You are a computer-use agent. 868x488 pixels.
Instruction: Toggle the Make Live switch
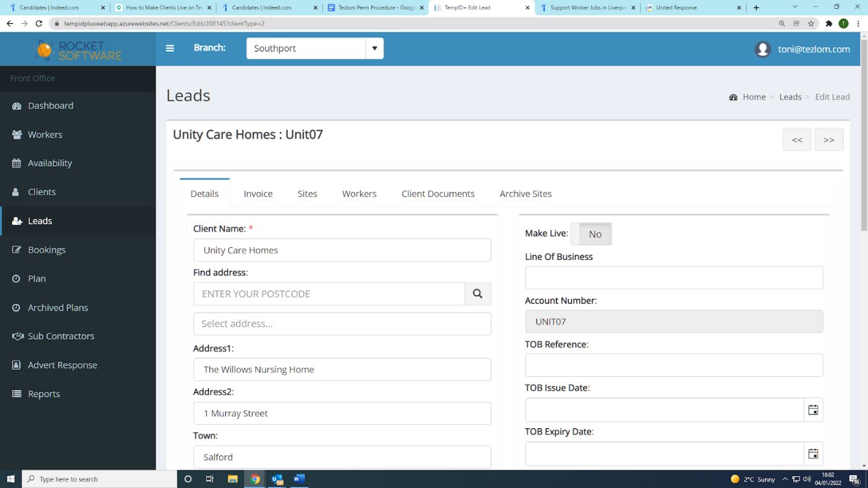(x=591, y=234)
